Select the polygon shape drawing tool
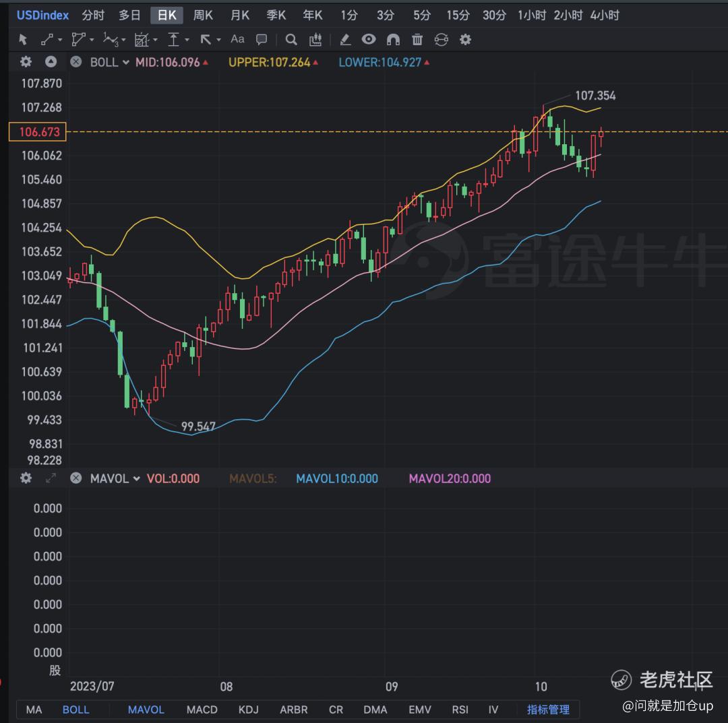 (78, 40)
